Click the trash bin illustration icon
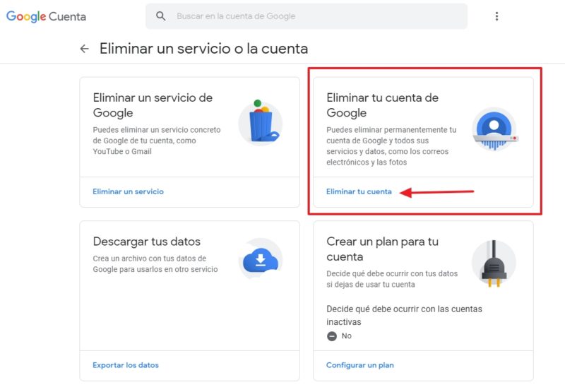565x392 pixels. (x=261, y=122)
